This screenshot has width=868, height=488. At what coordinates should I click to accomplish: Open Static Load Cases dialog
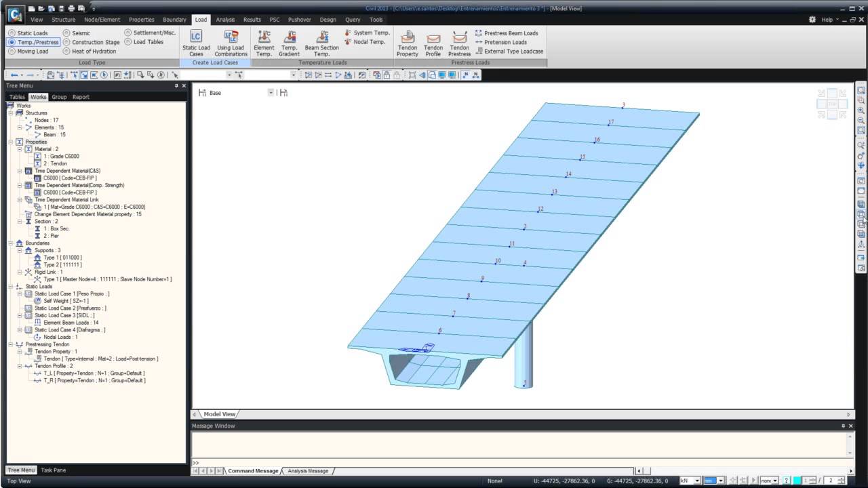click(196, 42)
